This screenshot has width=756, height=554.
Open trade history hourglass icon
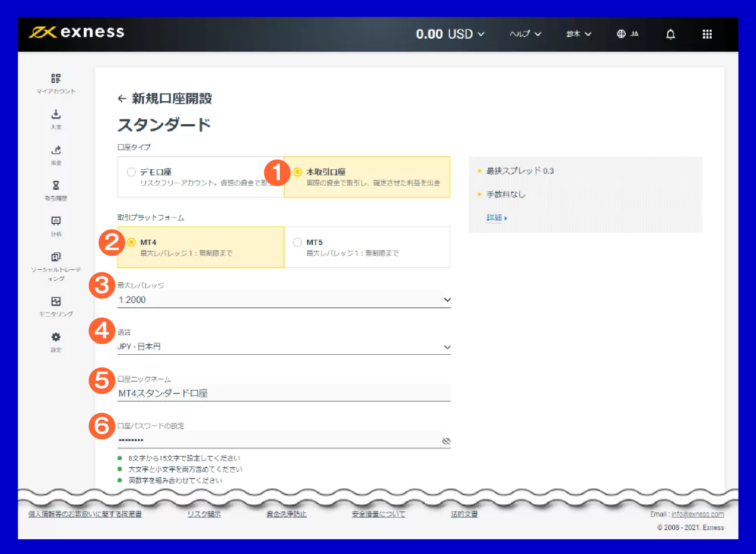pos(56,185)
